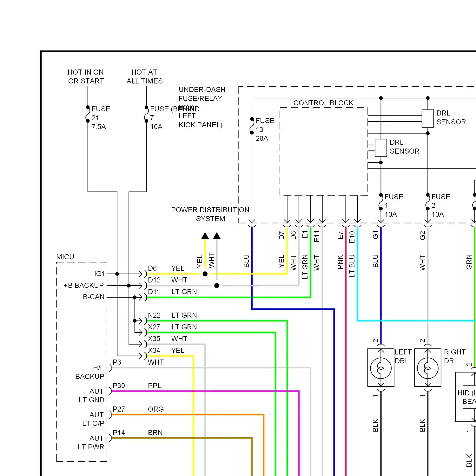Click the X35 connector pin label
The width and height of the screenshot is (476, 476).
(x=154, y=339)
